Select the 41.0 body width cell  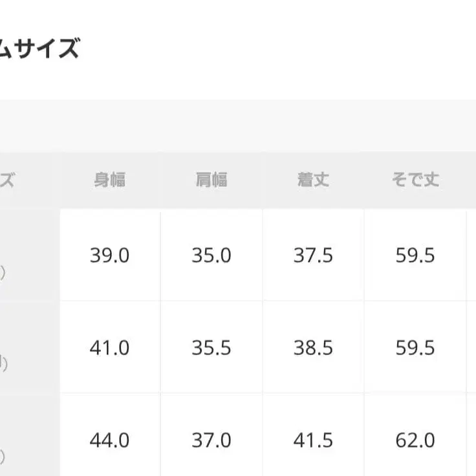click(109, 348)
